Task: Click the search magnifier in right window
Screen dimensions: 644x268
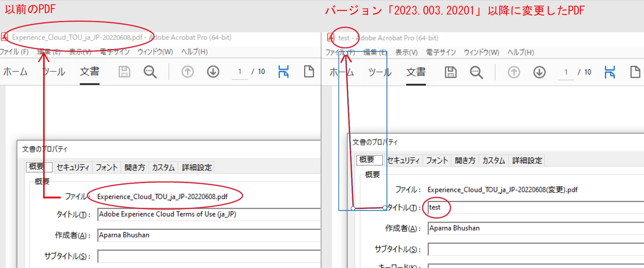Action: 476,73
